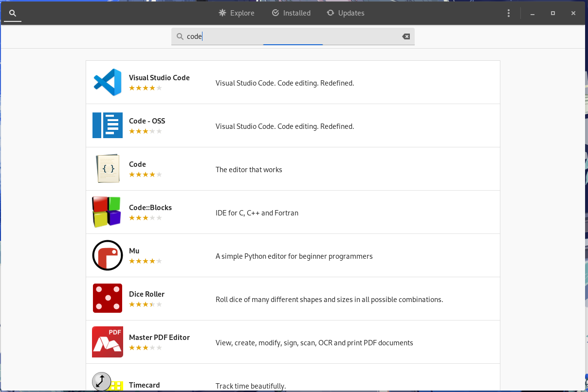This screenshot has width=588, height=392.
Task: Open the Mu app title
Action: (x=134, y=251)
